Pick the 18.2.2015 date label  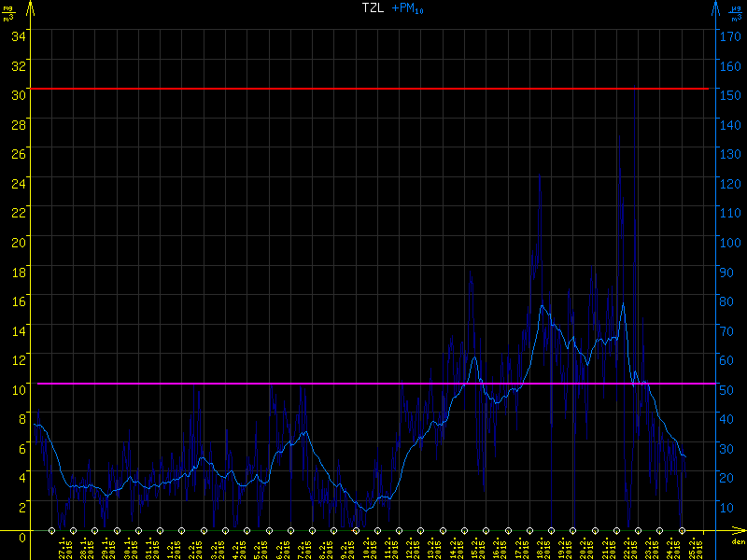(541, 547)
